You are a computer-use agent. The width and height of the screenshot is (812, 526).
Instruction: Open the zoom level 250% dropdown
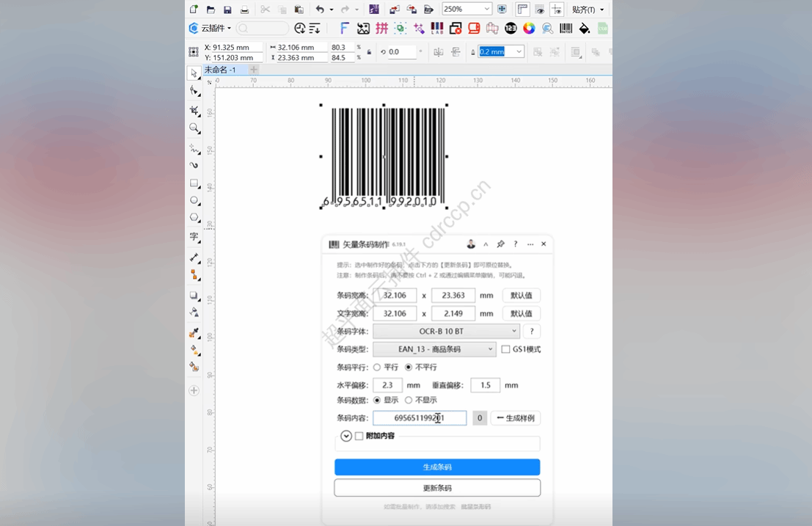point(486,9)
